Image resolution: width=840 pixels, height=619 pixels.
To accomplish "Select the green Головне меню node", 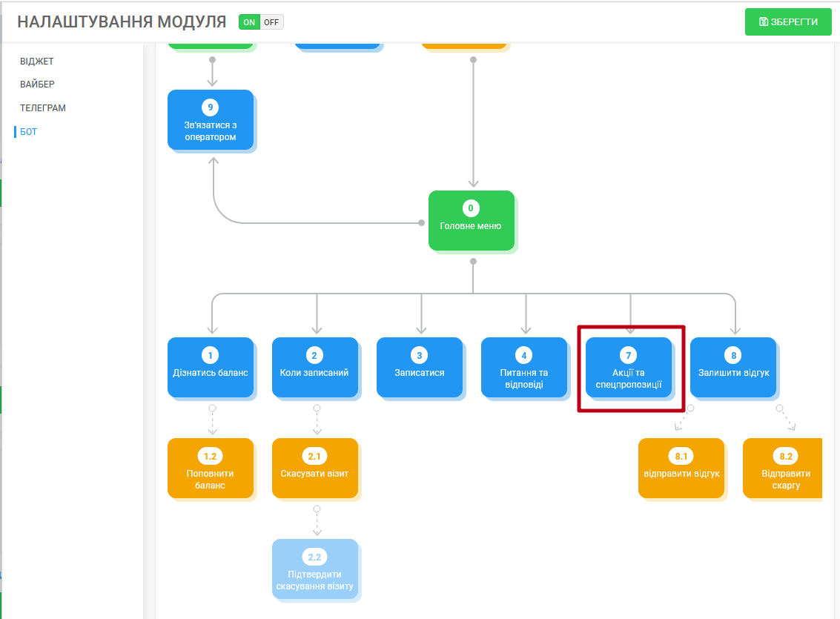I will tap(472, 220).
